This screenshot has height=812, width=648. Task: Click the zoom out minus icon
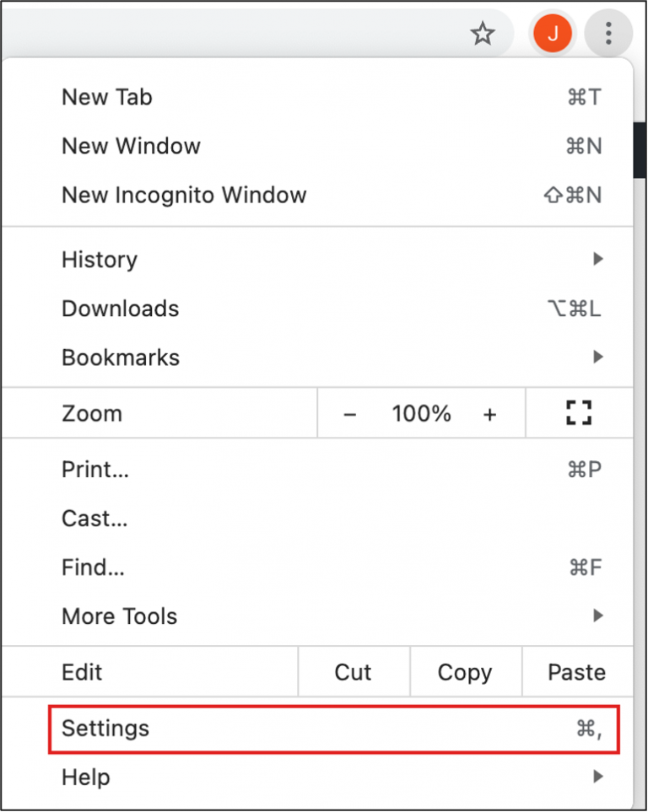(349, 413)
